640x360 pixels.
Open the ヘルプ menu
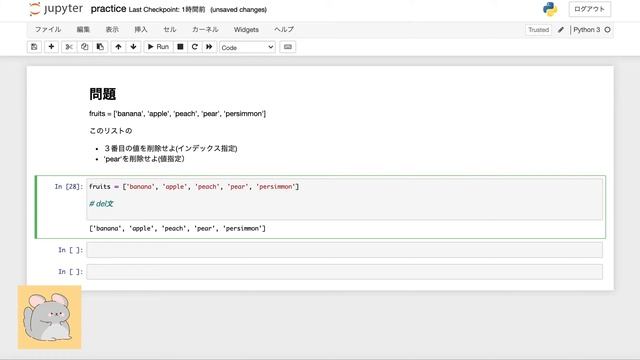pos(284,29)
